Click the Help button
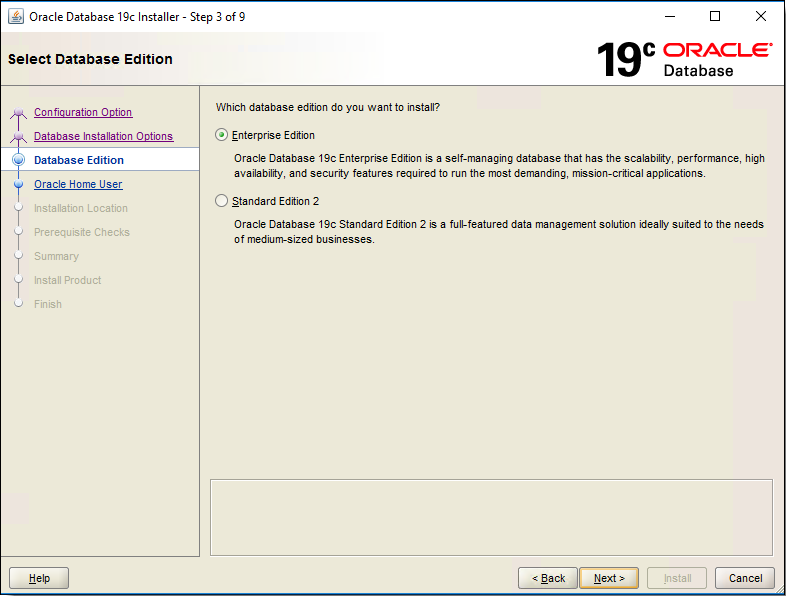This screenshot has height=596, width=786. click(39, 578)
